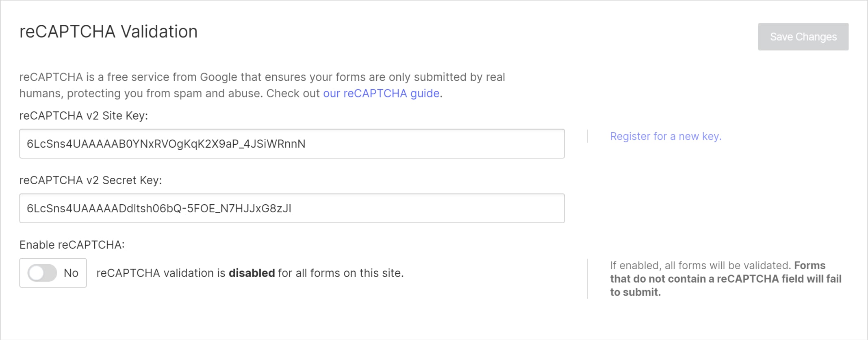
Task: Click the reCAPTCHA Validation page heading
Action: click(108, 31)
